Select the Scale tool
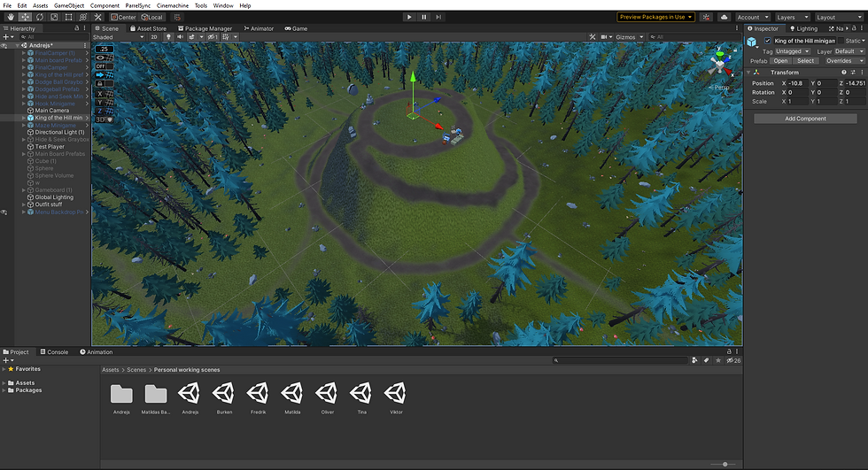This screenshot has width=868, height=470. (54, 17)
